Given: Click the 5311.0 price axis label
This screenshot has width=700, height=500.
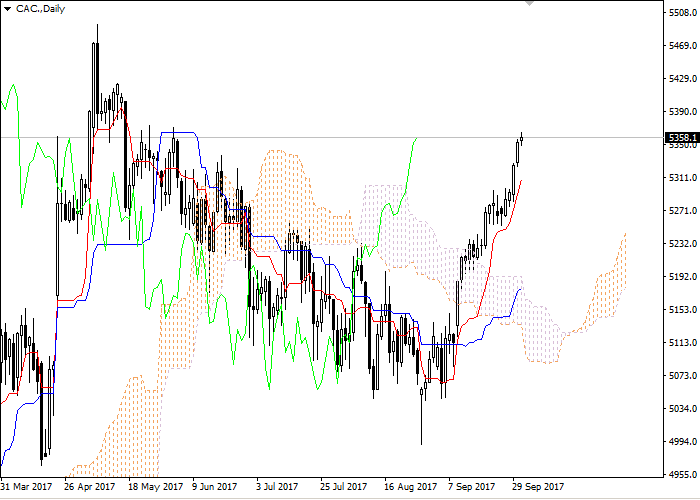Looking at the screenshot, I should [x=683, y=178].
